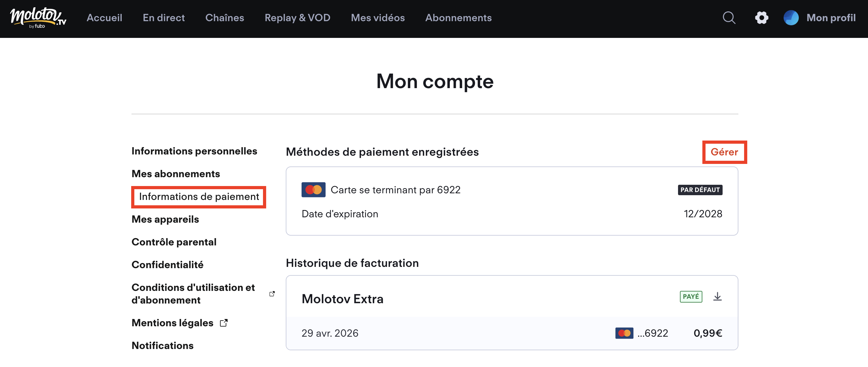
Task: Download the Molotov Extra invoice
Action: click(x=718, y=297)
